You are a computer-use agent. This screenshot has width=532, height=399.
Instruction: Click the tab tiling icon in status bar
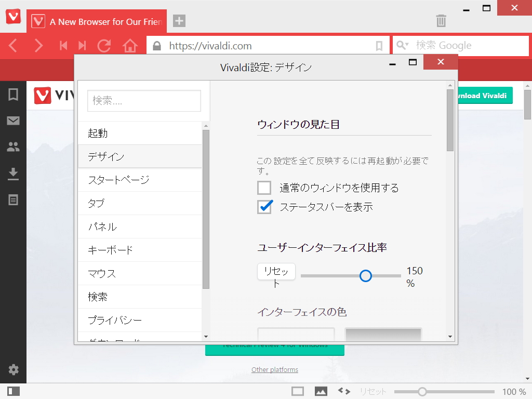click(x=298, y=390)
